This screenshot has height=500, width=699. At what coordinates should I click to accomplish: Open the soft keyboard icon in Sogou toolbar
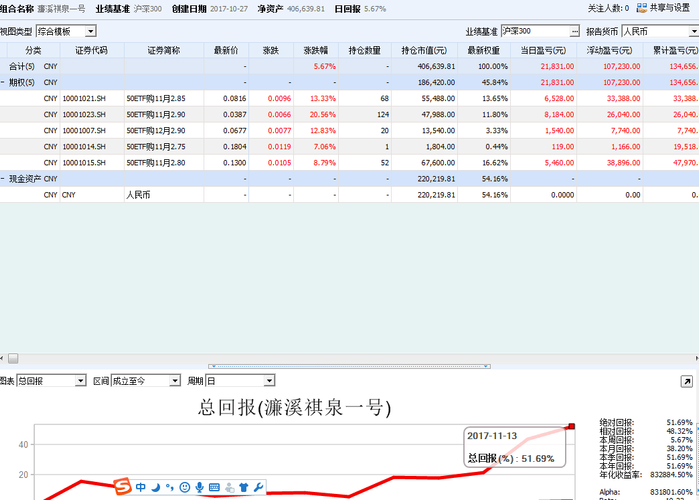pyautogui.click(x=214, y=488)
